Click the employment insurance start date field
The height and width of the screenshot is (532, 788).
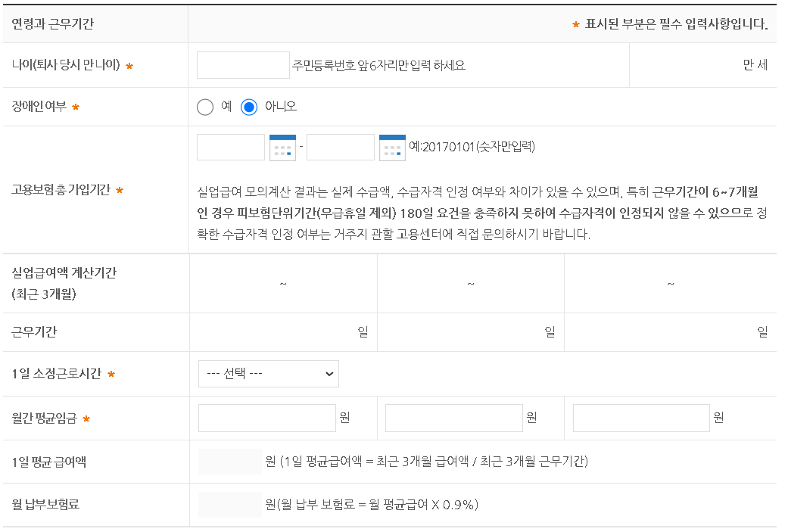pyautogui.click(x=230, y=147)
